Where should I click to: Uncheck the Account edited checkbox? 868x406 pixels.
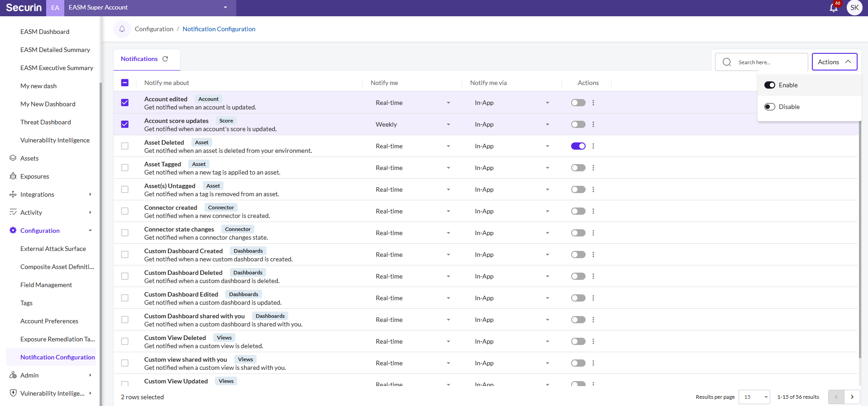[125, 103]
